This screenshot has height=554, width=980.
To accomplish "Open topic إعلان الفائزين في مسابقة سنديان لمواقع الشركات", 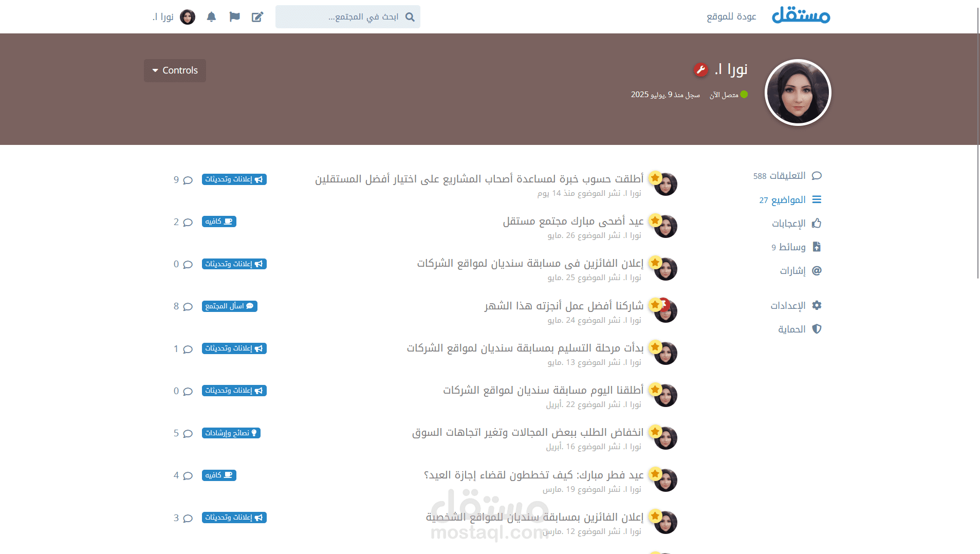I will pyautogui.click(x=530, y=263).
